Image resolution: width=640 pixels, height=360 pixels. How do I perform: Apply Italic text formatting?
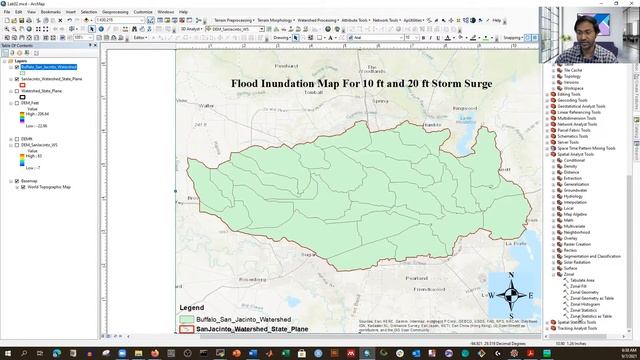click(431, 38)
